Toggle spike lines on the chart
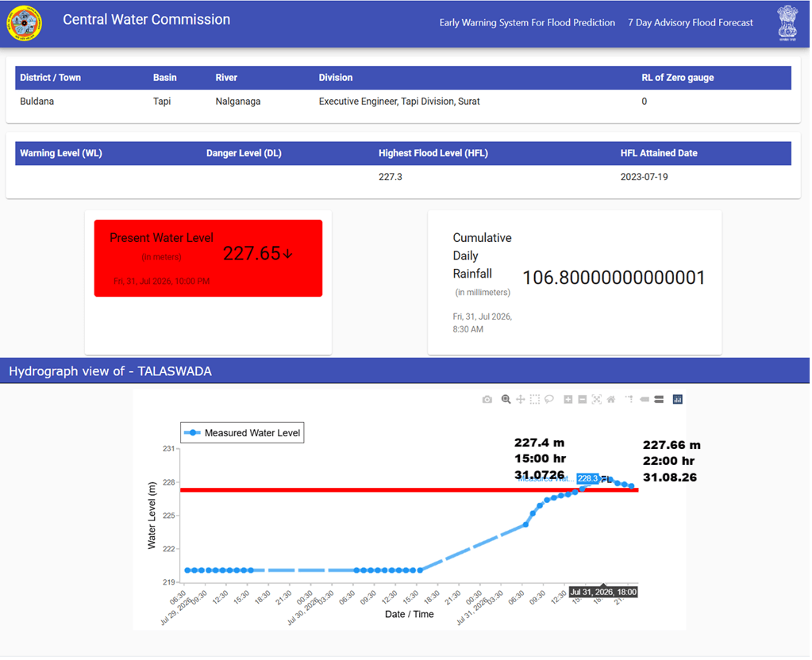 point(629,400)
